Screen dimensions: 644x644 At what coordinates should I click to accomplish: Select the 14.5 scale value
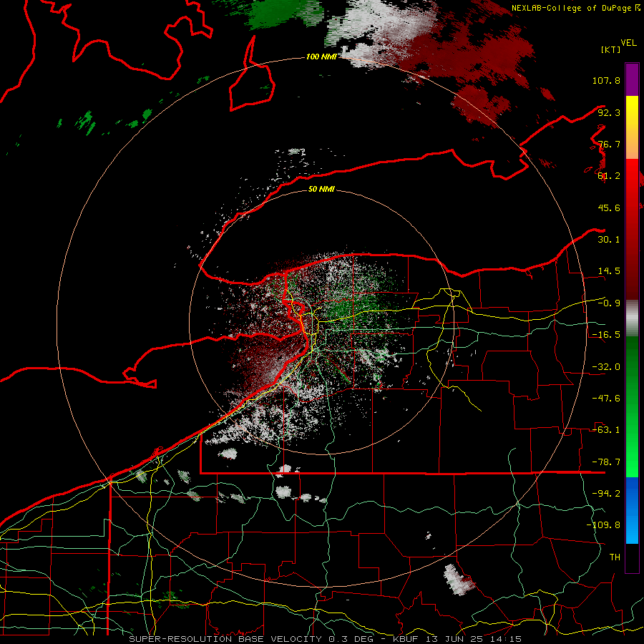[x=609, y=271]
